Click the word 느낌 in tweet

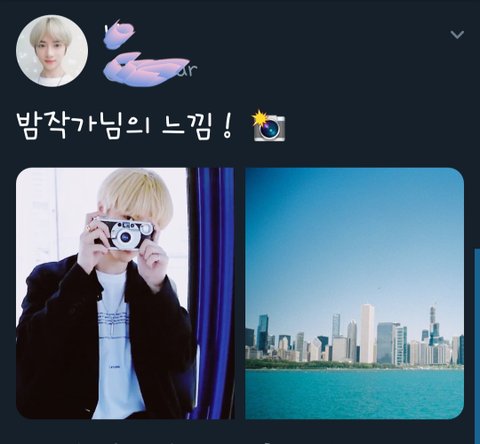click(187, 127)
